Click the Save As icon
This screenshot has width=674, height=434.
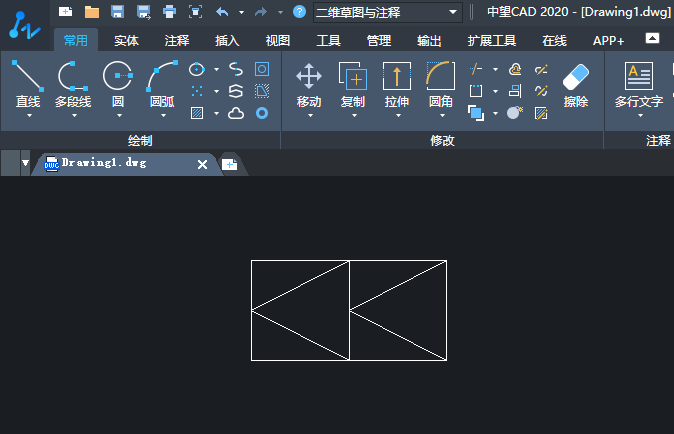pyautogui.click(x=144, y=12)
